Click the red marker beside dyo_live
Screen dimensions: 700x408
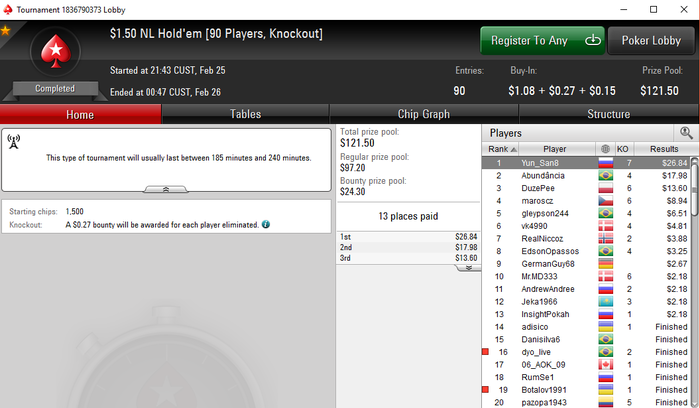(485, 352)
